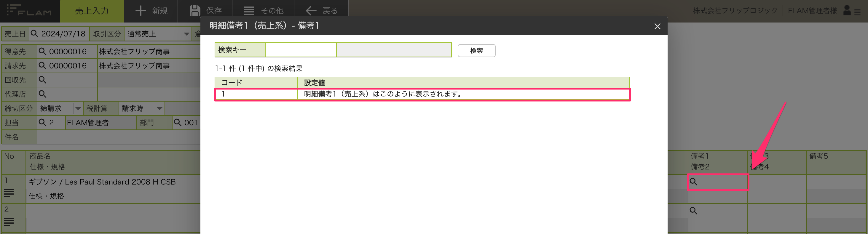The width and height of the screenshot is (868, 234).
Task: Click the 2024/07/18 date field
Action: 63,34
